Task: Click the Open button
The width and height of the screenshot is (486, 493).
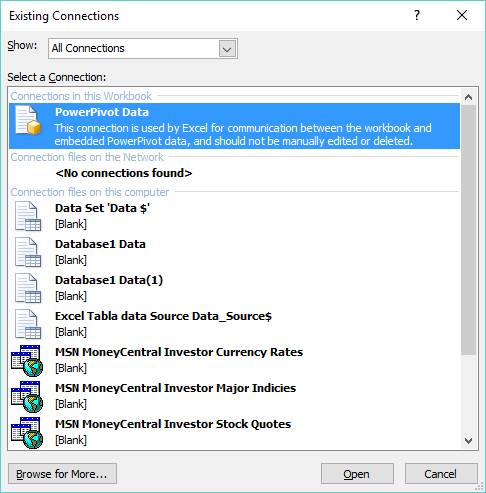Action: 357,474
